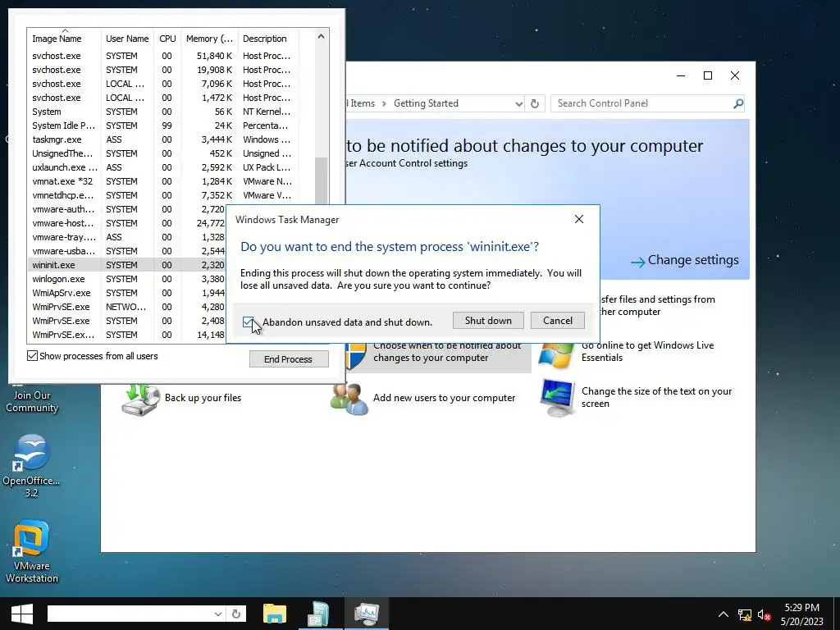Select the uxlaunch.exe process row
The image size is (840, 630).
point(162,167)
